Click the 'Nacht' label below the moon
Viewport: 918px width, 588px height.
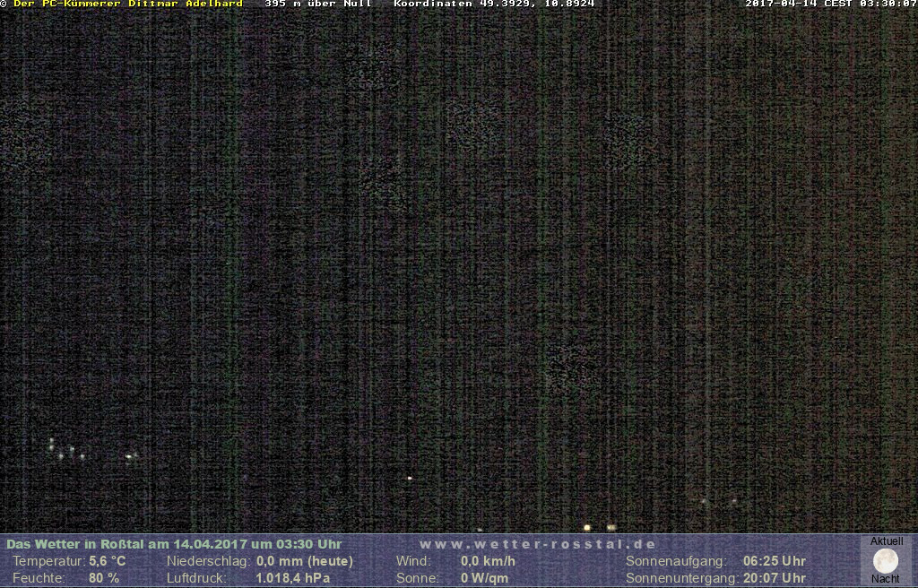(x=886, y=579)
